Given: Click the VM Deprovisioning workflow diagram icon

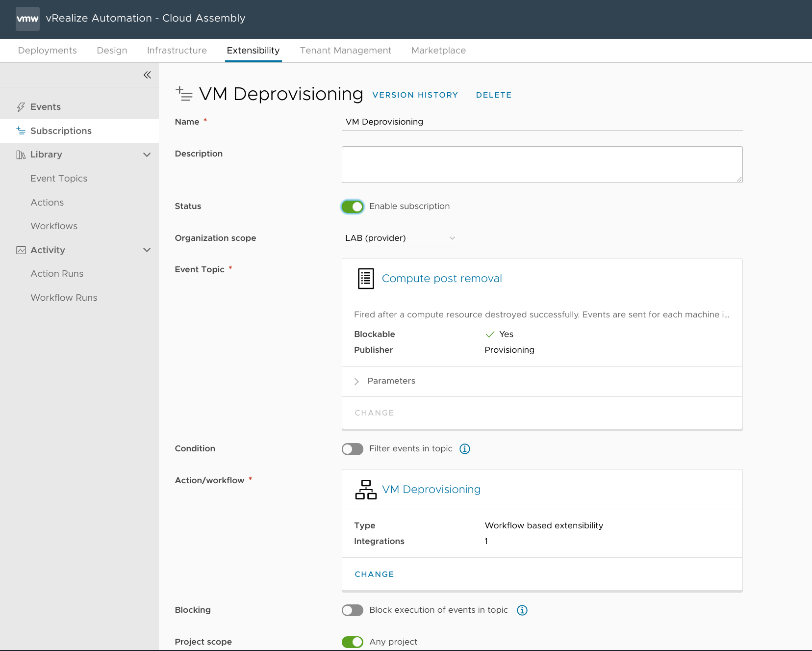Looking at the screenshot, I should coord(366,490).
